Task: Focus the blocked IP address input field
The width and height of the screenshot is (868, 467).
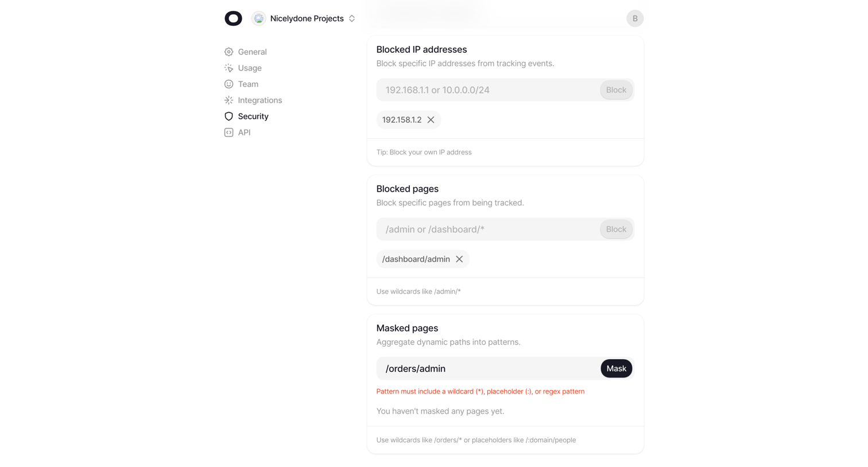Action: click(488, 90)
